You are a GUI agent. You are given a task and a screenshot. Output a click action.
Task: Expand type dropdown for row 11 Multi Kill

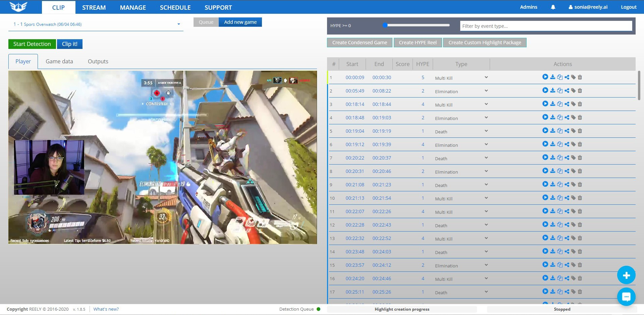pos(486,211)
